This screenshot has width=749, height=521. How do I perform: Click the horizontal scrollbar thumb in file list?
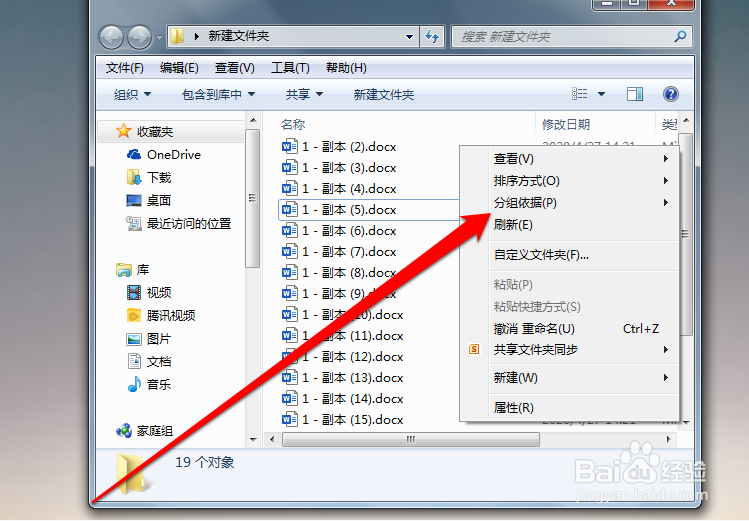click(x=411, y=439)
